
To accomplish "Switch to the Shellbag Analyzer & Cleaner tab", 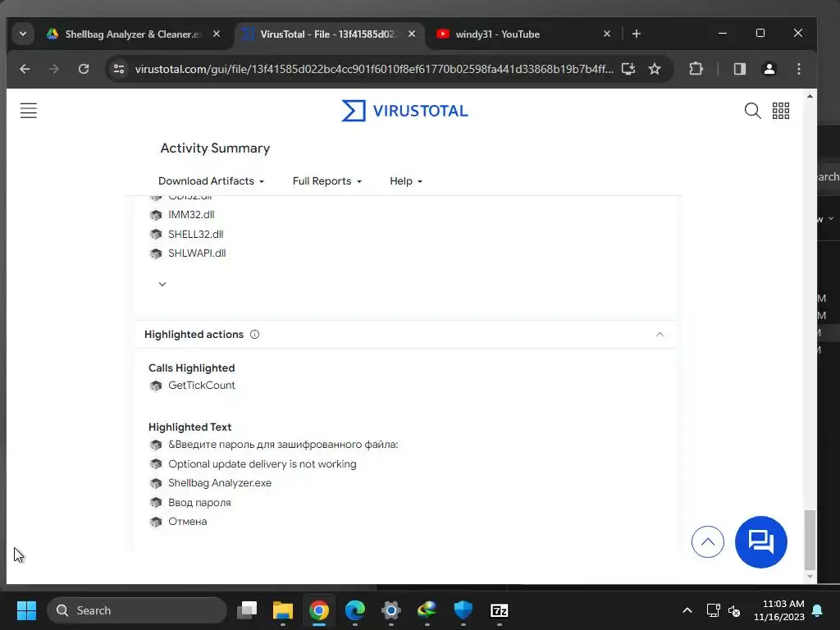I will click(134, 34).
